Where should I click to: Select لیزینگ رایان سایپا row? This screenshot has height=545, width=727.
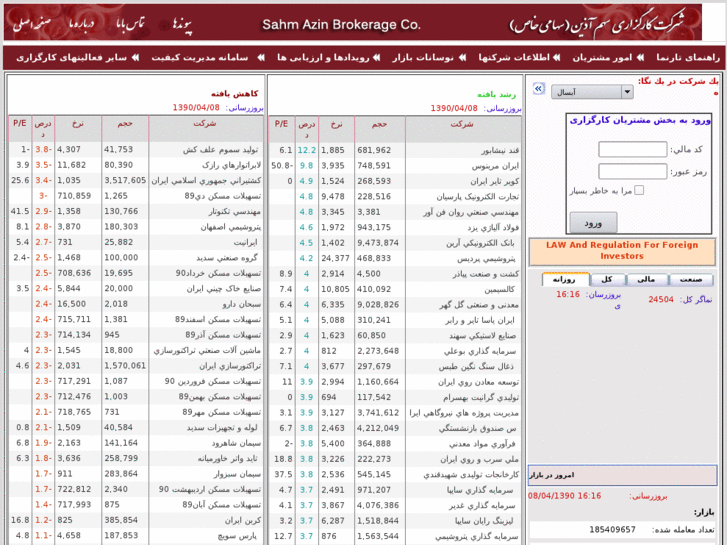[395, 520]
